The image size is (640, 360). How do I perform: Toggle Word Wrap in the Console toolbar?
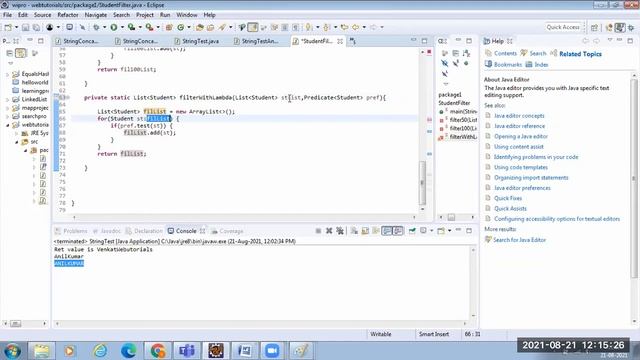(x=376, y=231)
